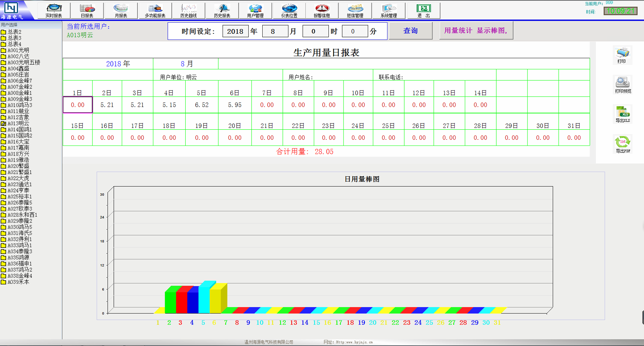Viewport: 644px width, 346px height.
Task: Select user A010鸿马3 in the tree
Action: [20, 105]
